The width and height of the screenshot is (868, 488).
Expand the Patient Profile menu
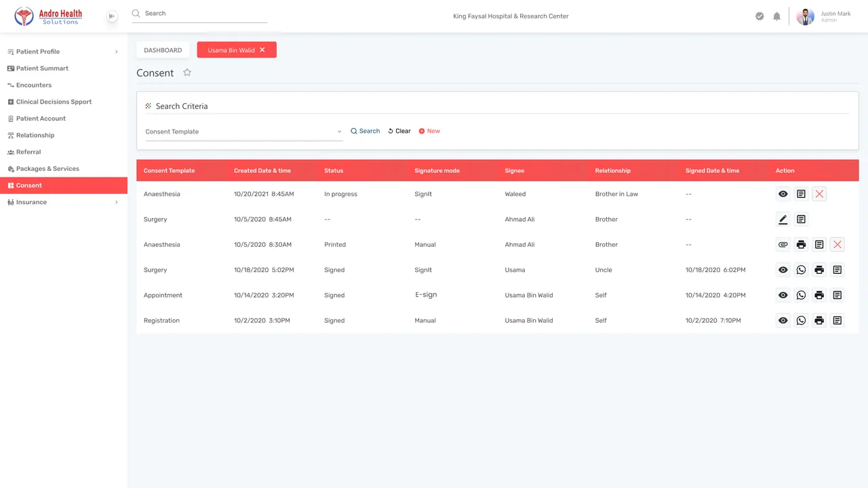64,52
